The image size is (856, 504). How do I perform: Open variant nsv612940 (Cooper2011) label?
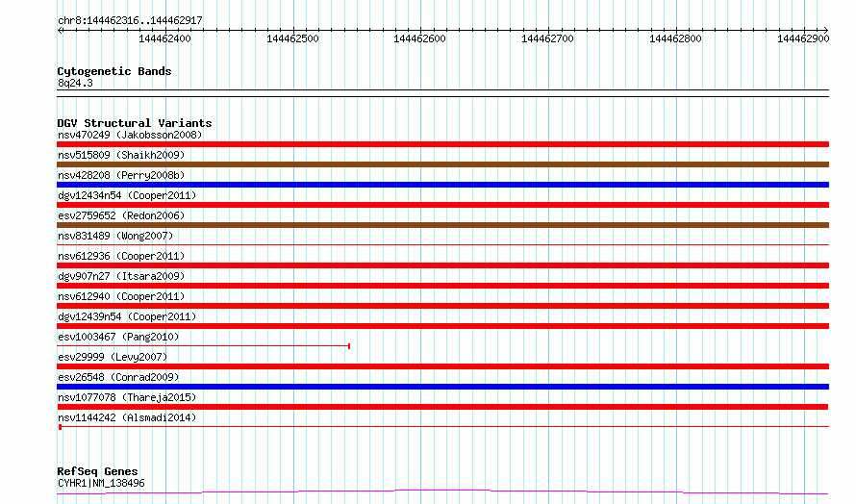121,296
